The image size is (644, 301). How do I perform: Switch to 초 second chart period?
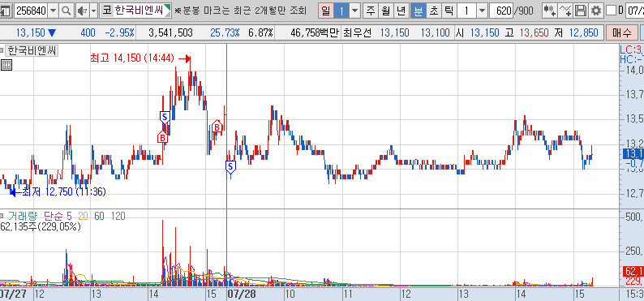pyautogui.click(x=433, y=11)
